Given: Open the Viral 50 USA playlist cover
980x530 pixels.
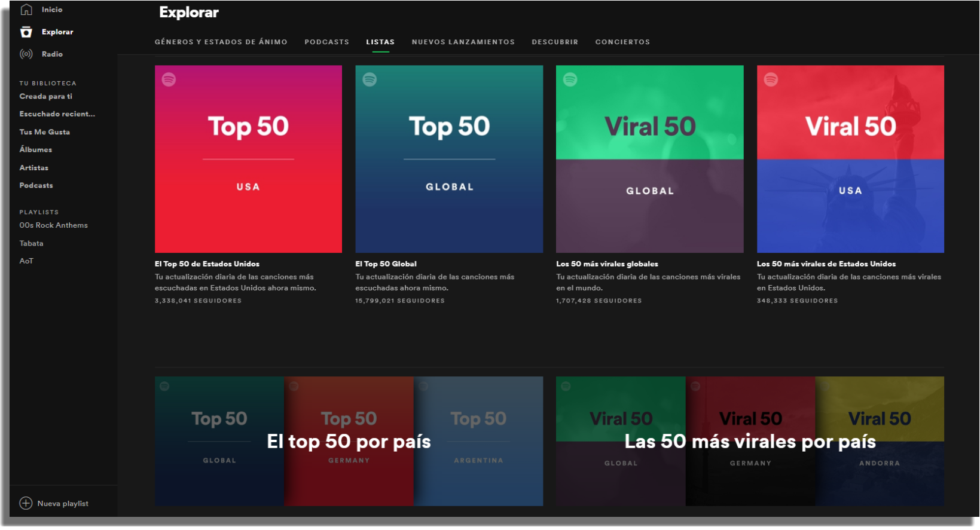Looking at the screenshot, I should [850, 159].
